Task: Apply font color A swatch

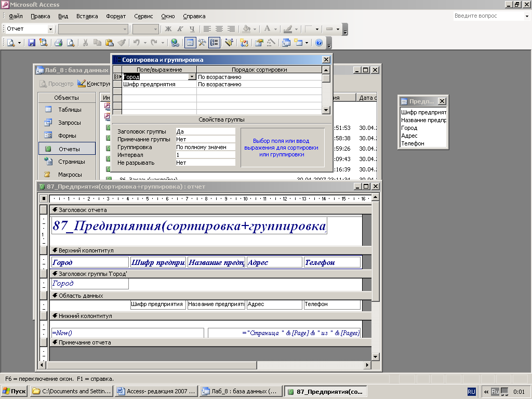Action: coord(268,29)
